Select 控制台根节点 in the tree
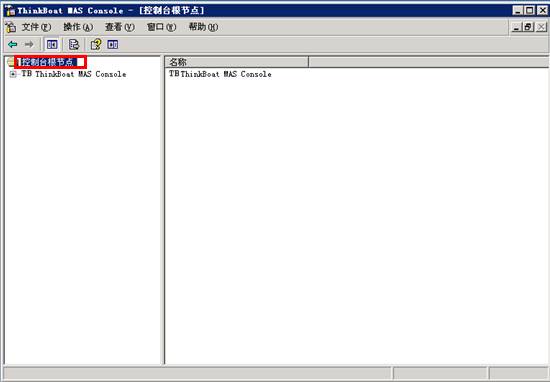Viewport: 550px width, 382px height. point(47,62)
